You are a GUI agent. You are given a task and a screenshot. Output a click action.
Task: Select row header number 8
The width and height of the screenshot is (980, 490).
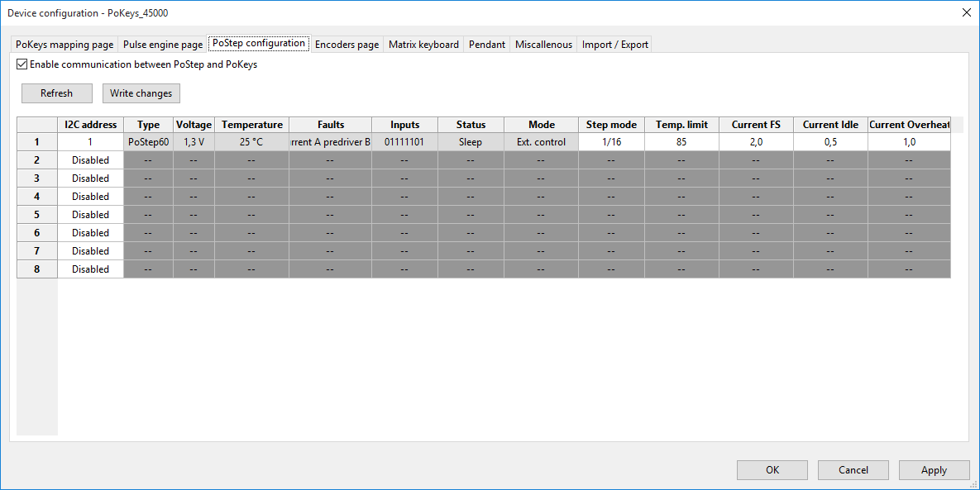pos(37,269)
